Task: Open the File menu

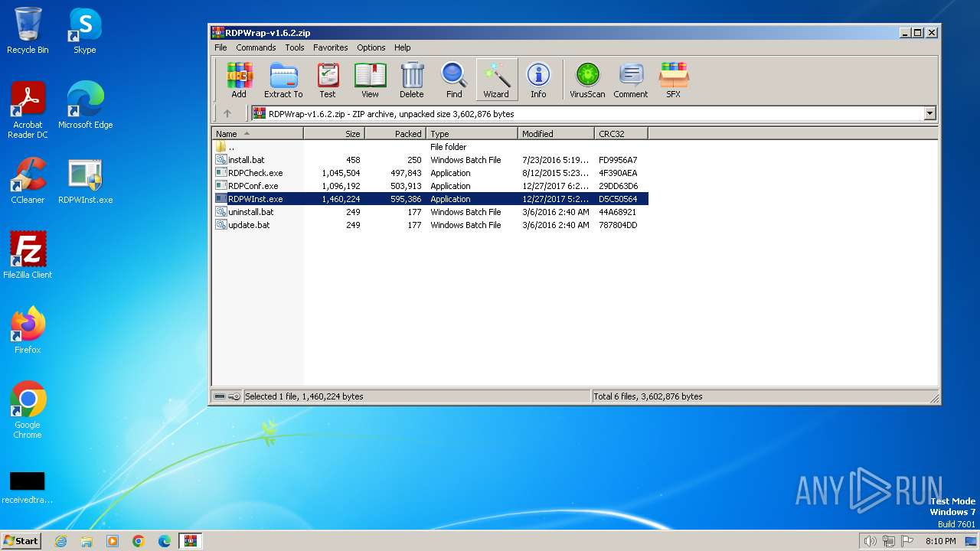Action: click(220, 47)
